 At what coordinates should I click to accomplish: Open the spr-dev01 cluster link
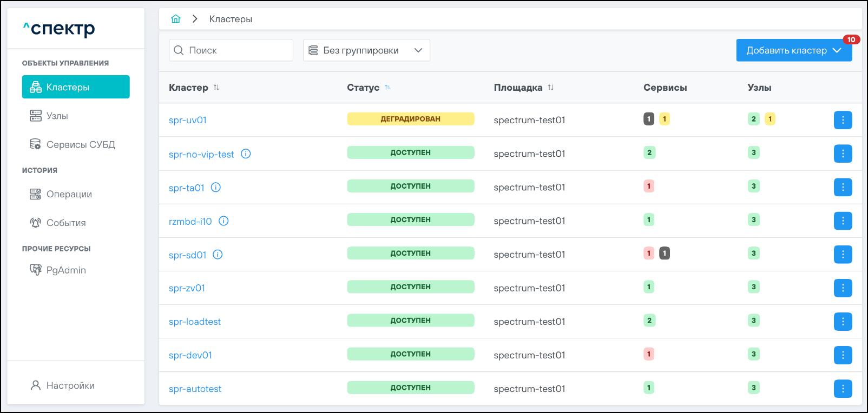click(190, 355)
